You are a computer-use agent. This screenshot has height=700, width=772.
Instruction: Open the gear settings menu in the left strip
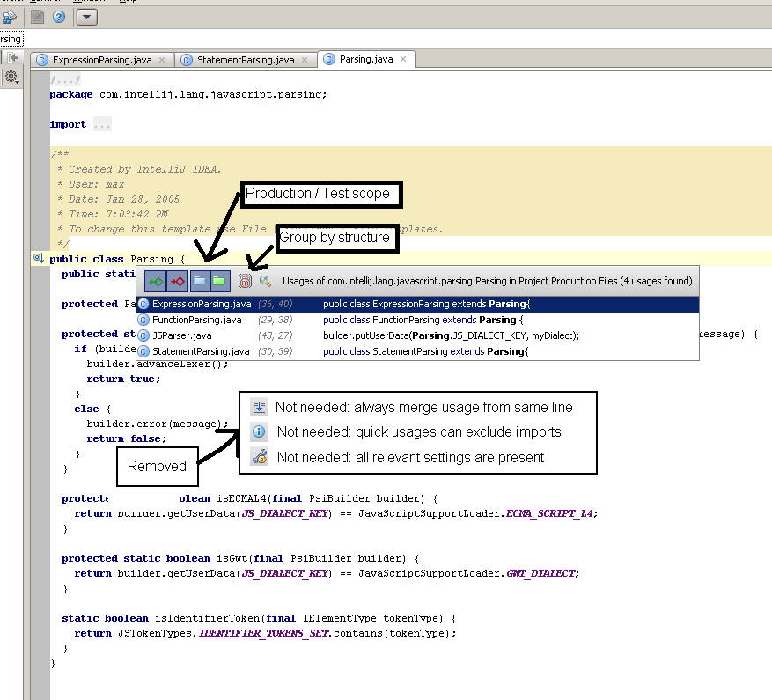pyautogui.click(x=11, y=77)
